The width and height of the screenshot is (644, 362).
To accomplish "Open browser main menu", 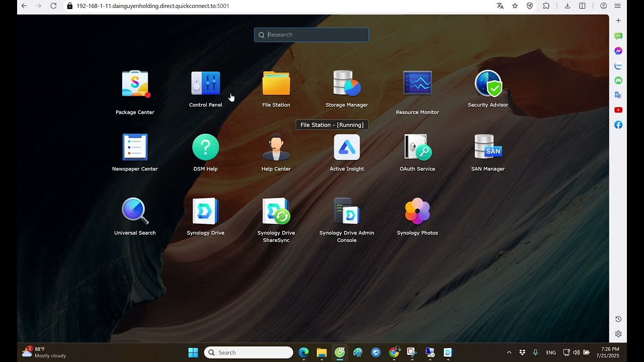I will 617,6.
